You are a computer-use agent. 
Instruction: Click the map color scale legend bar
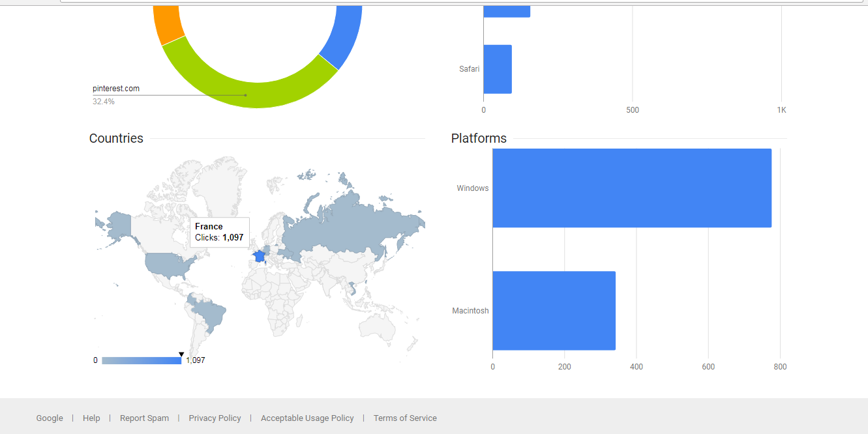[142, 360]
